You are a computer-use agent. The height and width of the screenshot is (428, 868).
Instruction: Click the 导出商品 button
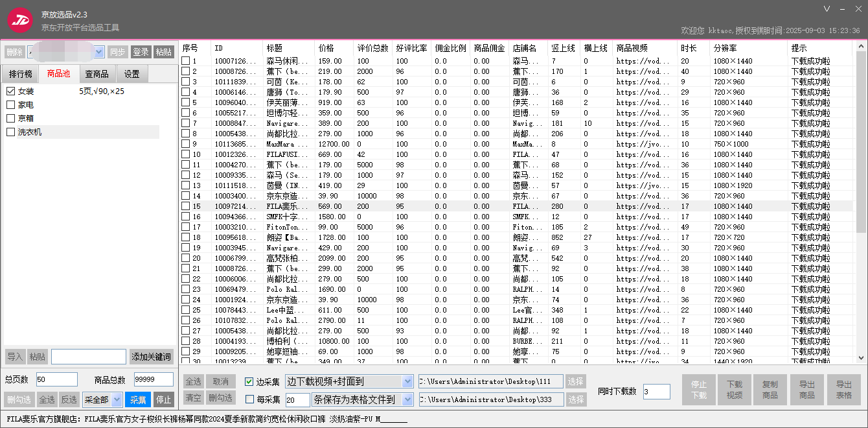pyautogui.click(x=807, y=390)
